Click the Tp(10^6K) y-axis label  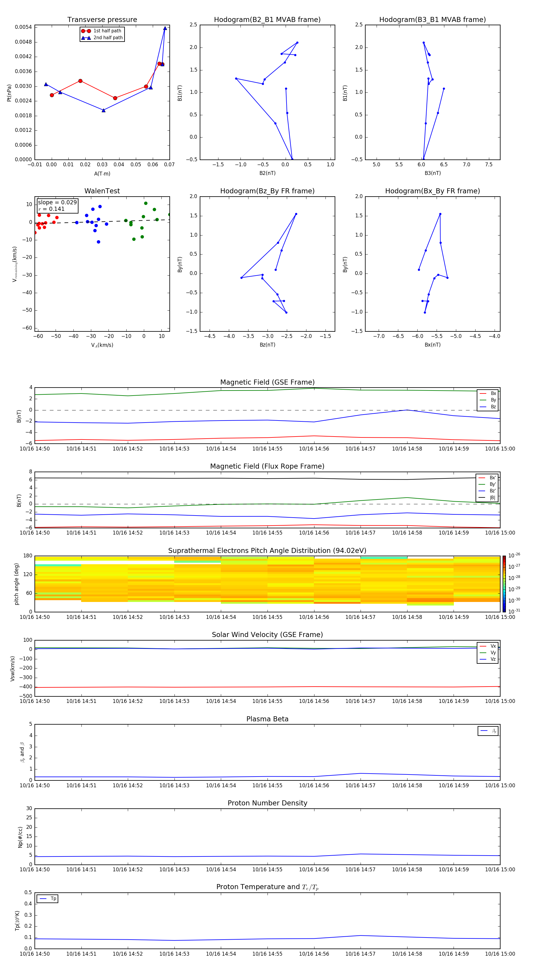point(17,921)
